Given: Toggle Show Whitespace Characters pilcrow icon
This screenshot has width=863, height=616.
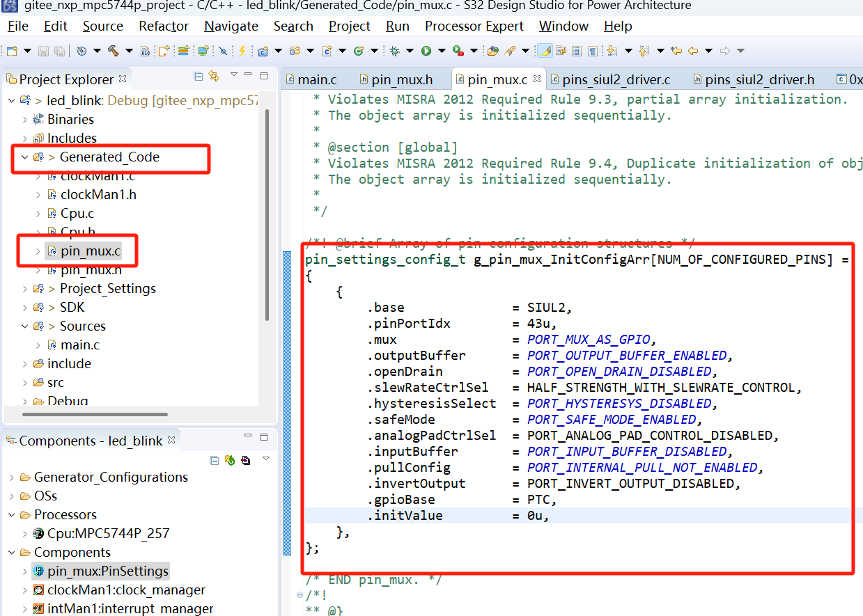Looking at the screenshot, I should [592, 51].
